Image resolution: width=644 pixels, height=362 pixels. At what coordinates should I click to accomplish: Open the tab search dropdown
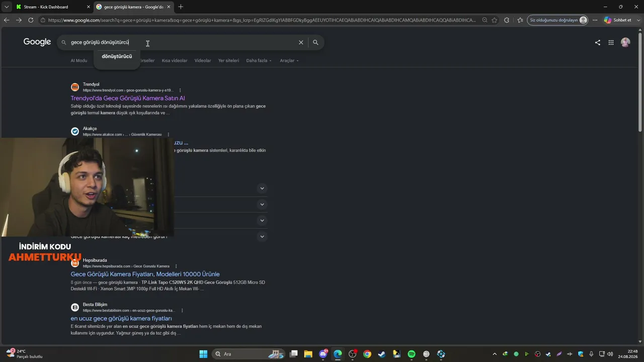pyautogui.click(x=6, y=7)
